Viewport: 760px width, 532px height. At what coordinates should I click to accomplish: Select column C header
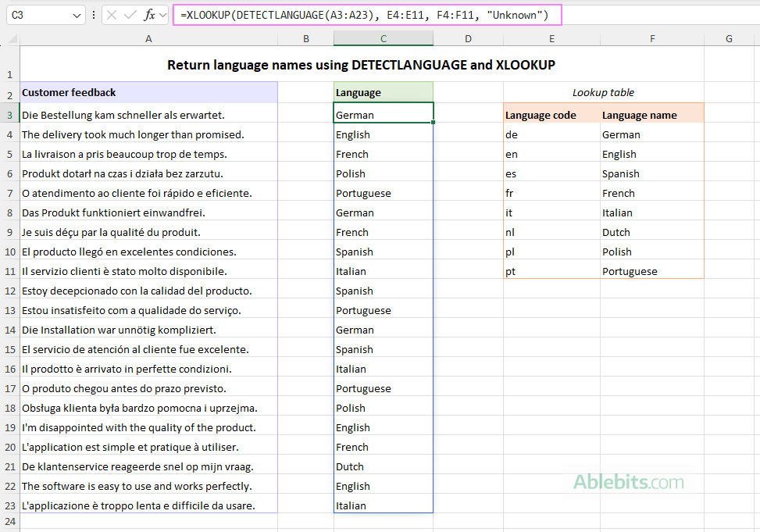pos(384,39)
